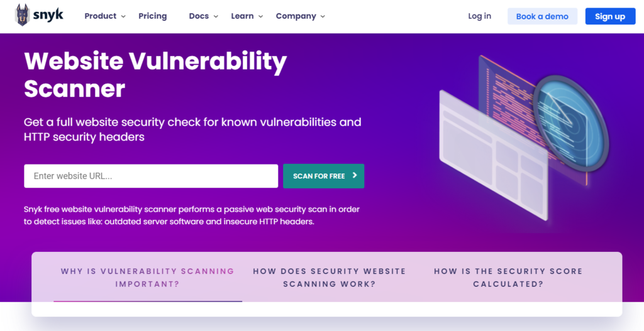This screenshot has width=644, height=331.
Task: Click the Website Vulnerability Scanner heading
Action: tap(155, 75)
